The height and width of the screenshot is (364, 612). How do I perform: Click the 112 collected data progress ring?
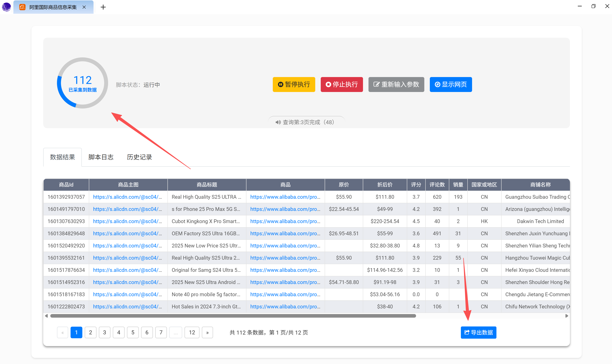pos(82,83)
